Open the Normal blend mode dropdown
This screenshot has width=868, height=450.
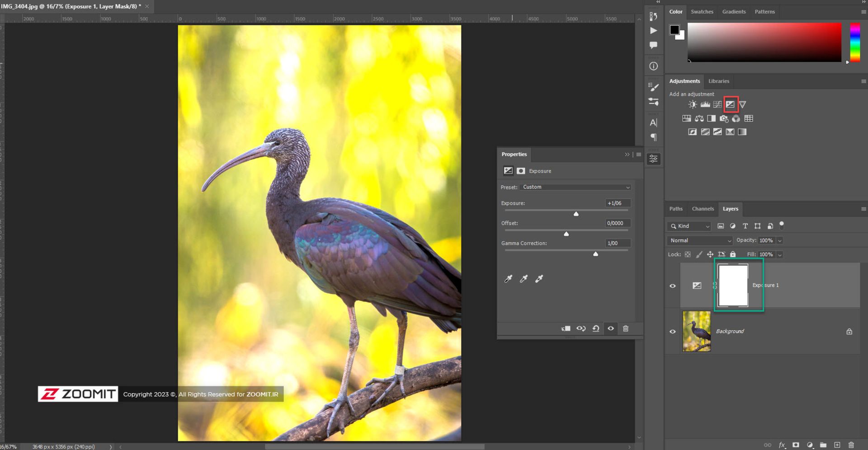click(699, 240)
